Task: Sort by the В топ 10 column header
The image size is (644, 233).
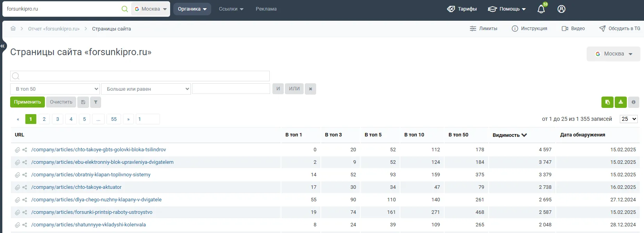Action: [414, 135]
